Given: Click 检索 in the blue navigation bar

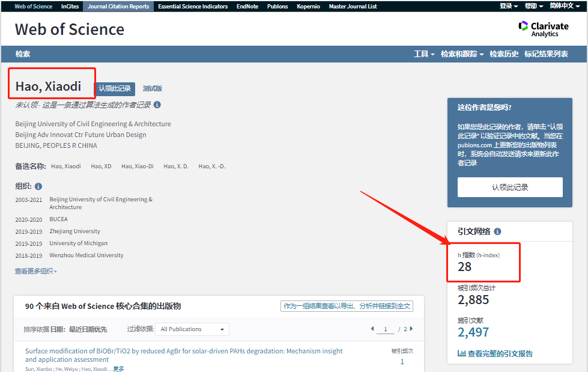Looking at the screenshot, I should 22,54.
